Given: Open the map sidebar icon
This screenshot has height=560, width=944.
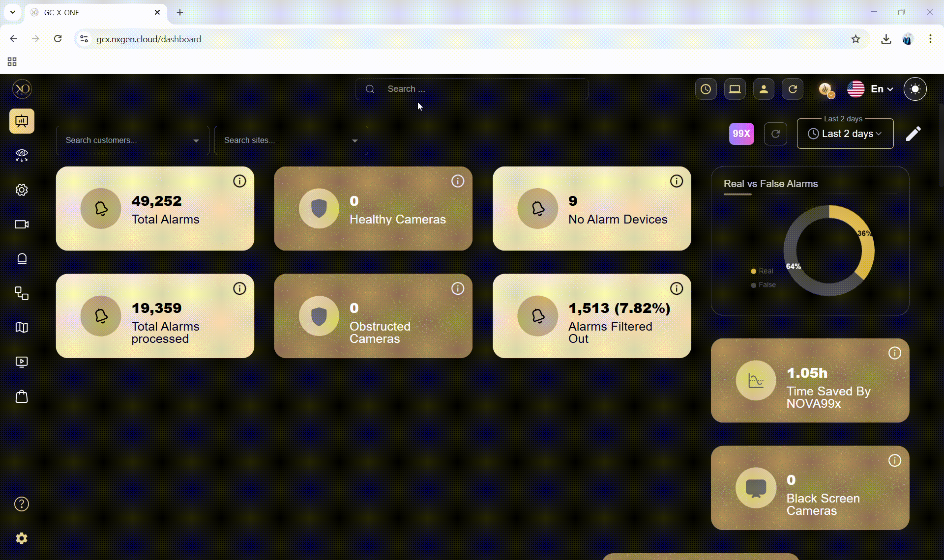Looking at the screenshot, I should (22, 328).
